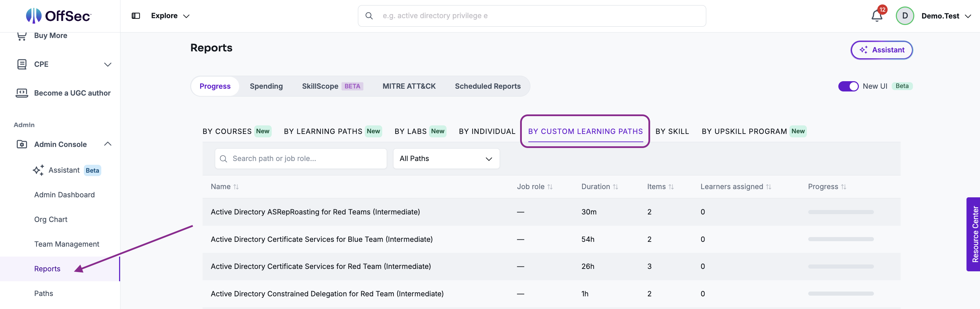
Task: Click the search magnifier in top bar
Action: 369,16
